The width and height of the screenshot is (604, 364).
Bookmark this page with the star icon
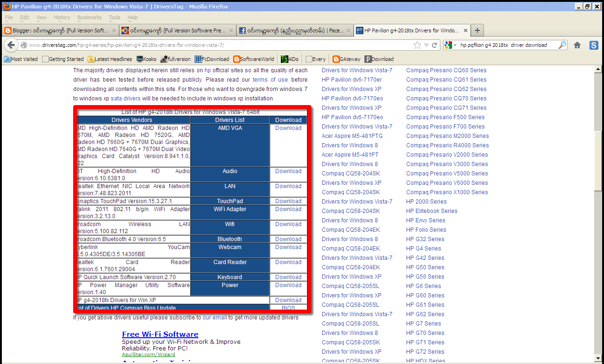417,45
